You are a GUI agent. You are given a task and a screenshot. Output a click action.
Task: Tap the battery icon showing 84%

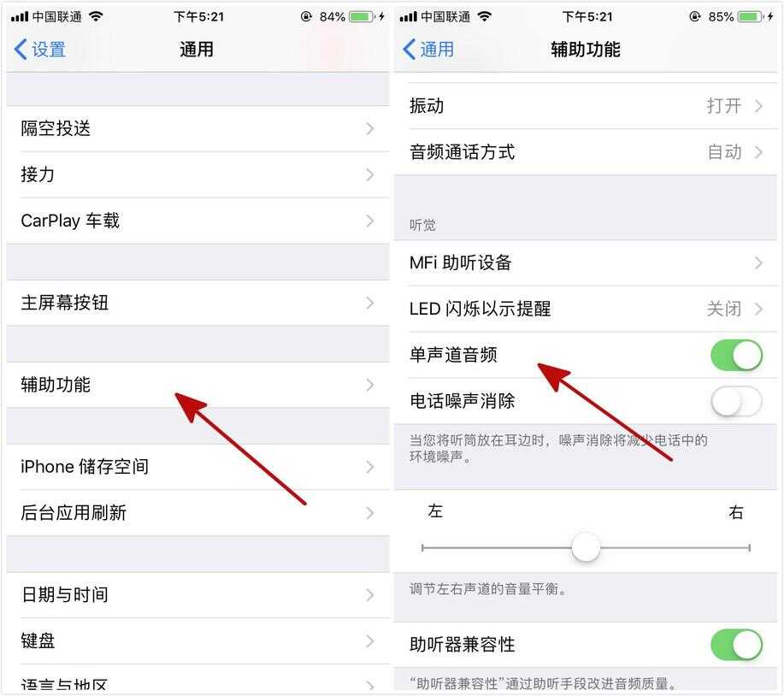(x=362, y=16)
